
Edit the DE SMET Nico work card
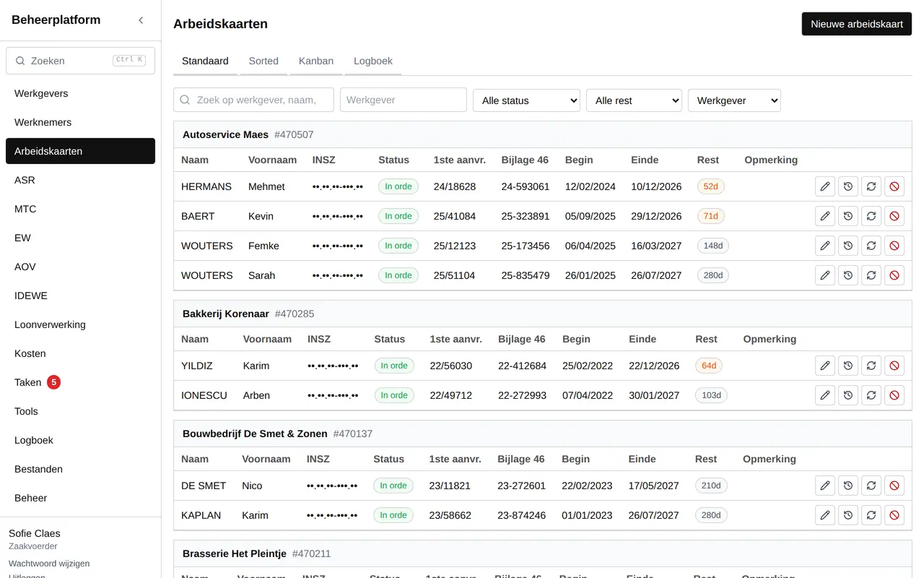tap(825, 486)
